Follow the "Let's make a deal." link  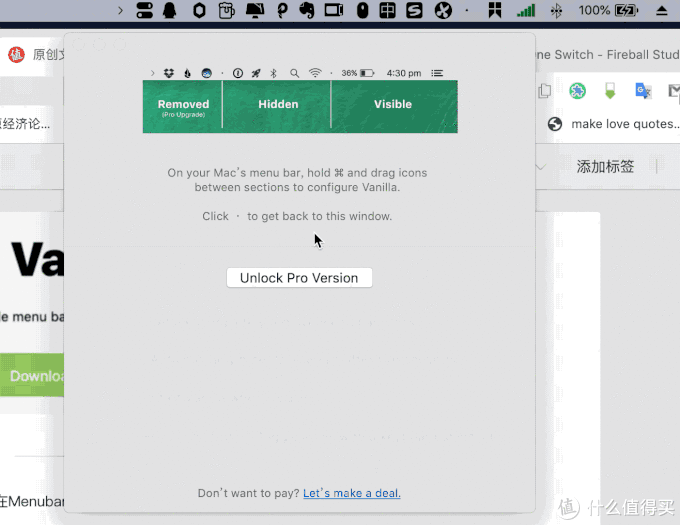coord(351,493)
